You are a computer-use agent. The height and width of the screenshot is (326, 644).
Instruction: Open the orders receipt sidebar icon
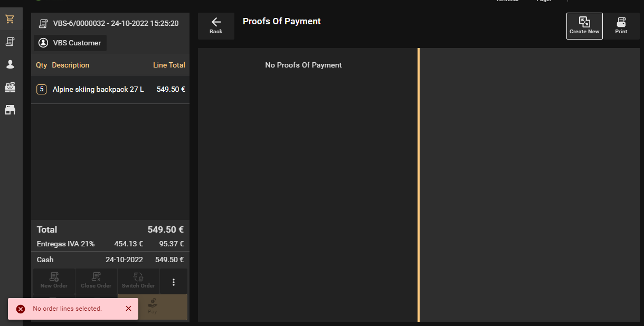pos(10,42)
